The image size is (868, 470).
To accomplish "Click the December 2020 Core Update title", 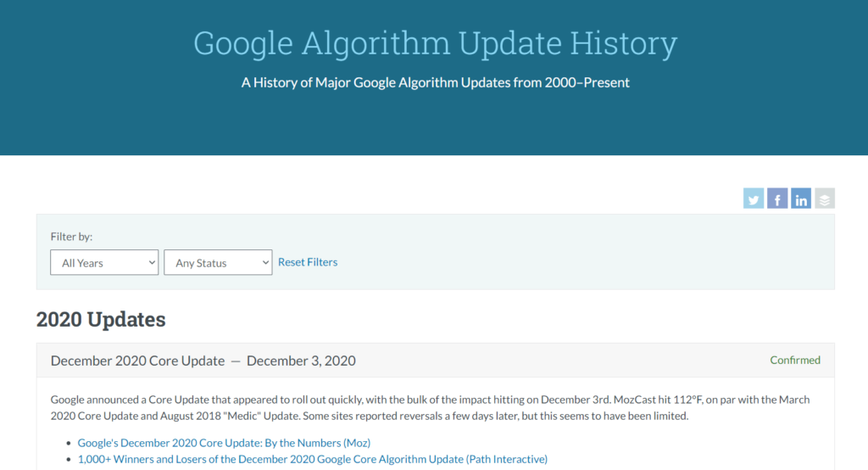I will (137, 361).
